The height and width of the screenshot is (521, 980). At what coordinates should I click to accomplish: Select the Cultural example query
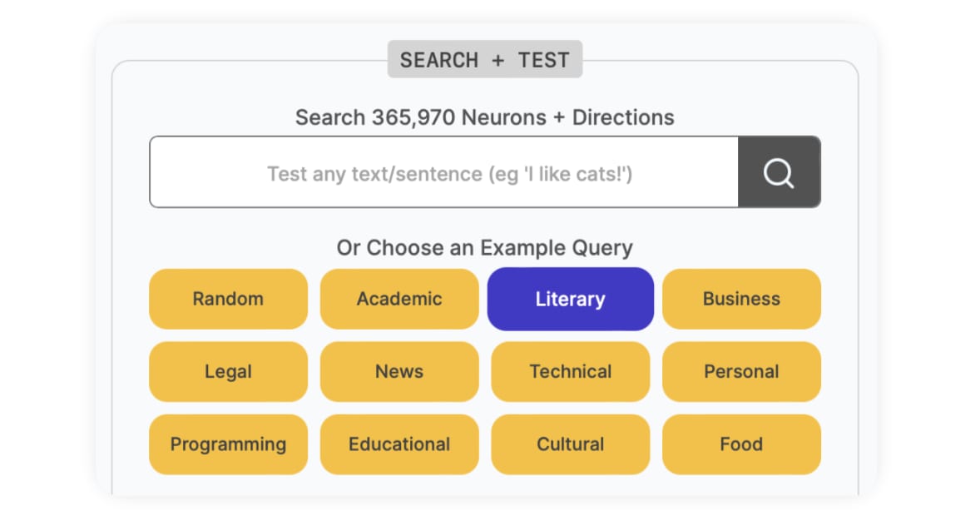pos(571,444)
